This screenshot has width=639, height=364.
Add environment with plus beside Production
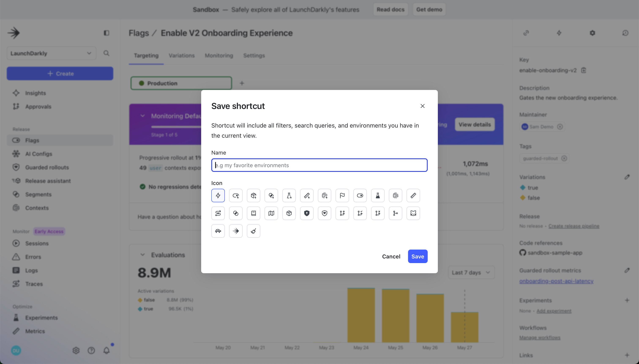[242, 83]
